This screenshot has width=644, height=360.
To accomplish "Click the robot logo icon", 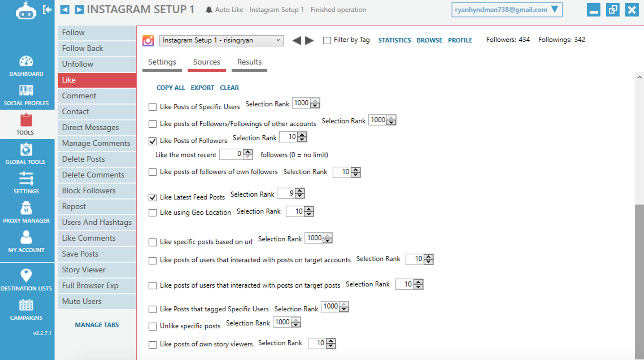I will coord(26,11).
